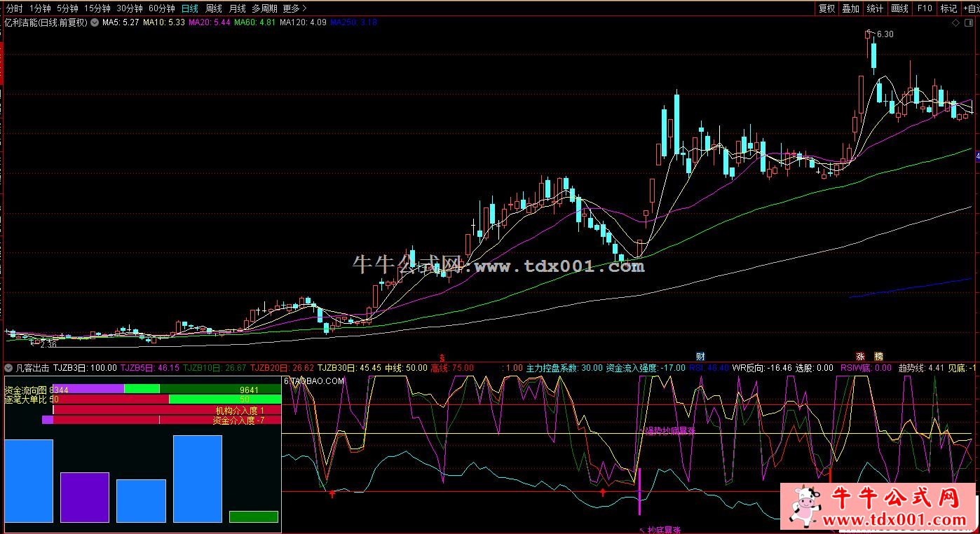This screenshot has width=980, height=534.
Task: Click the TJZB3日: 100.00 value
Action: pyautogui.click(x=86, y=367)
